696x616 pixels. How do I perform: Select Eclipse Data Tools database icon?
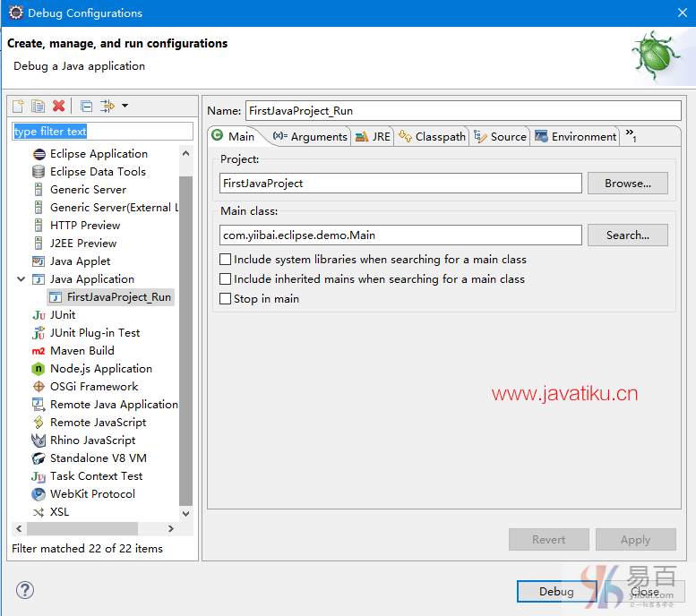39,172
